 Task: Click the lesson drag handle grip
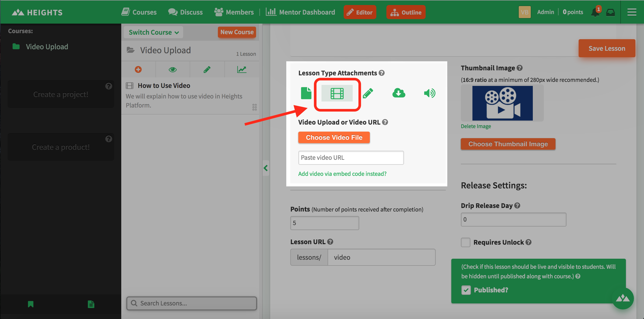[255, 107]
